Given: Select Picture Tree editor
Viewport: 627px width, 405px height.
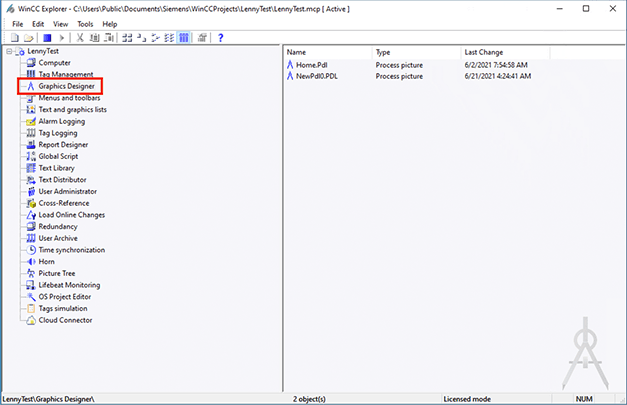Looking at the screenshot, I should pyautogui.click(x=57, y=273).
